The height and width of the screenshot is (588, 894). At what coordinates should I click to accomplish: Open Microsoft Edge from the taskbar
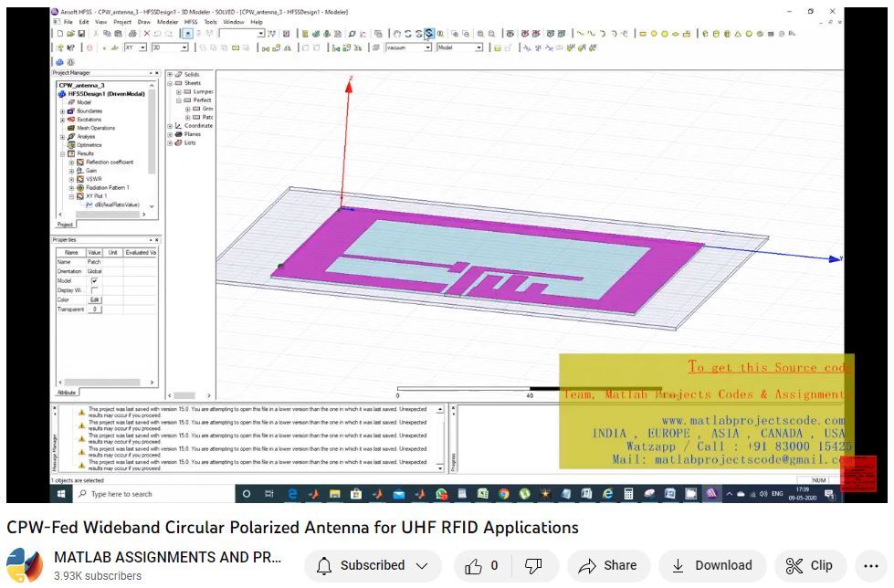292,494
